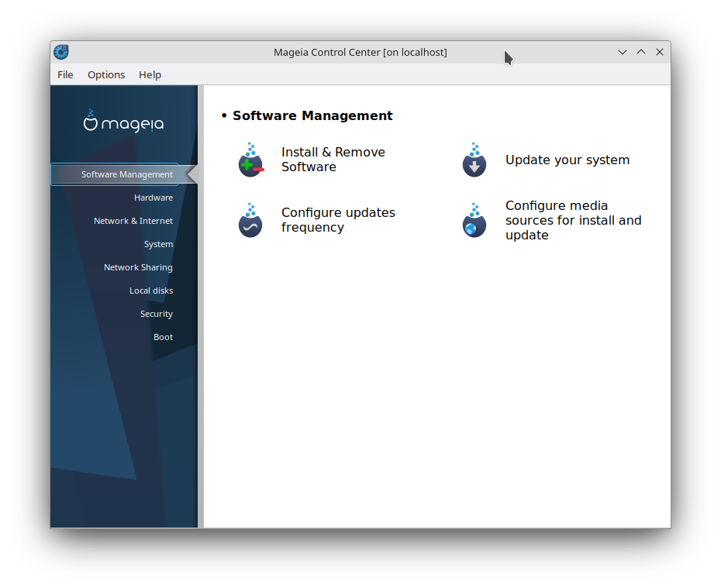The width and height of the screenshot is (721, 588).
Task: Click the Configure media sources globe icon
Action: pos(474,220)
